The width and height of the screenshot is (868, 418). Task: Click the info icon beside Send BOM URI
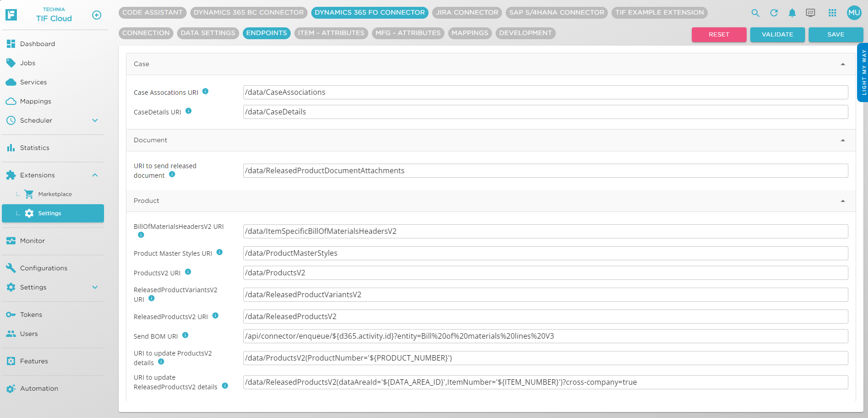tap(185, 335)
